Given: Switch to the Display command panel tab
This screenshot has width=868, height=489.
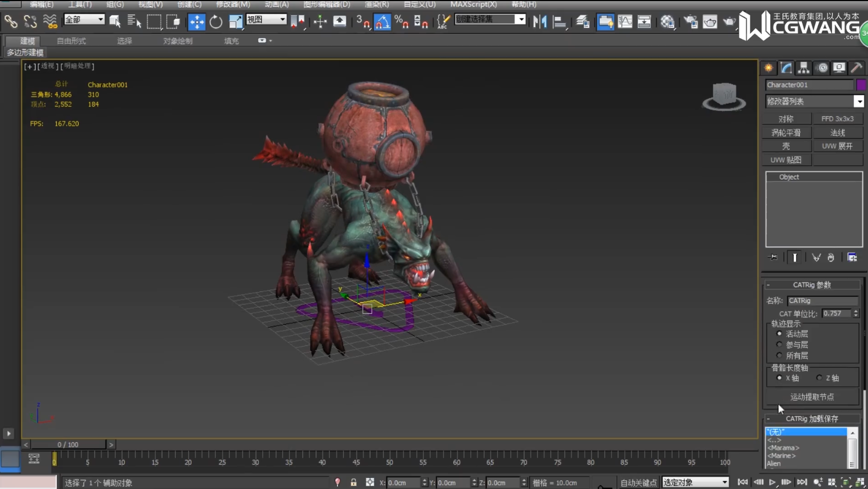Looking at the screenshot, I should (839, 68).
